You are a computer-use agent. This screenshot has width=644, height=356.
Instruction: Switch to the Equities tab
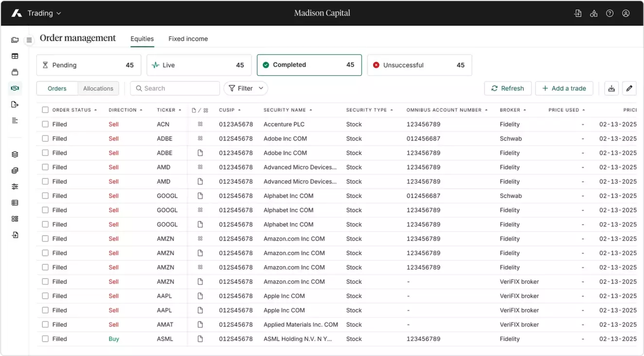[142, 39]
